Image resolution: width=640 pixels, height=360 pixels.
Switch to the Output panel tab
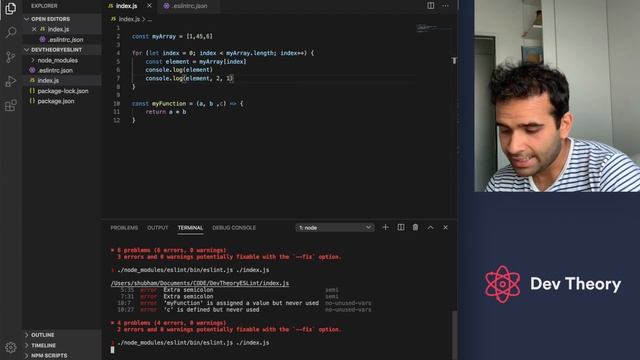click(158, 228)
